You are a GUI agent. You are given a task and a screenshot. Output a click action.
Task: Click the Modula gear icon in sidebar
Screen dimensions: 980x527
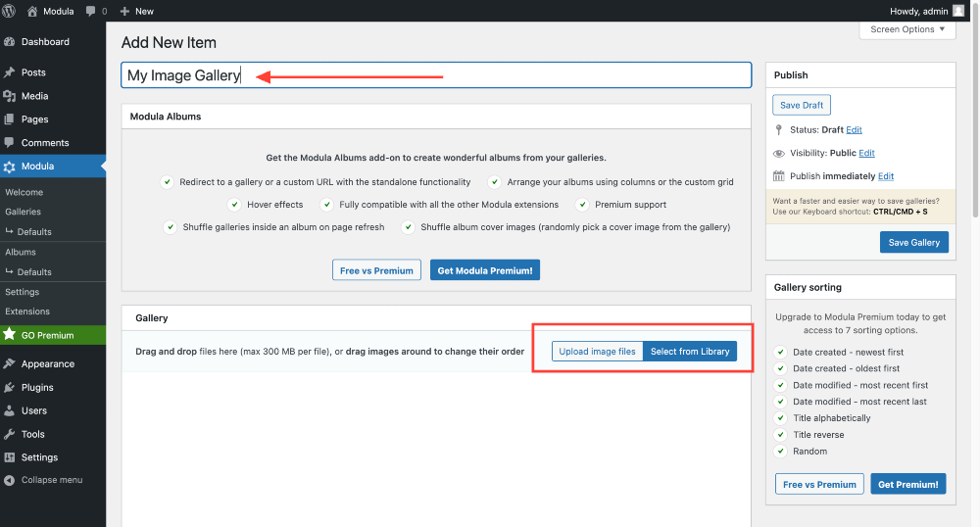click(10, 167)
